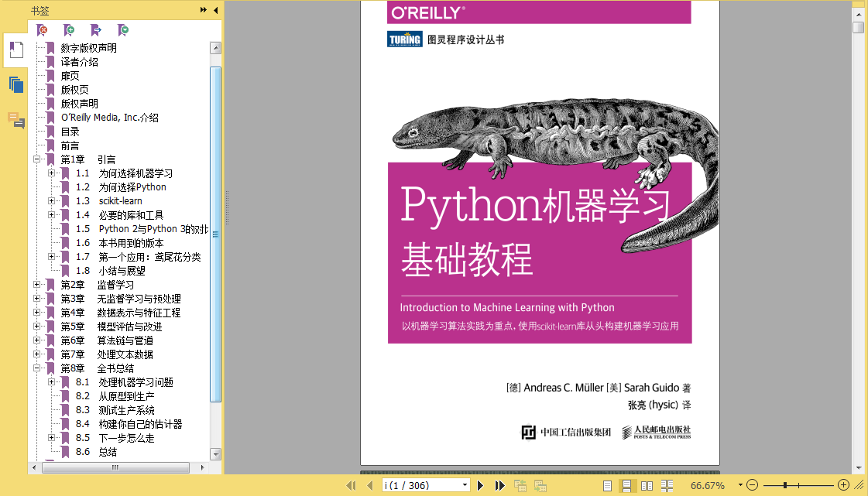This screenshot has width=868, height=496.
Task: Click the document view scroll down arrow
Action: tap(859, 468)
